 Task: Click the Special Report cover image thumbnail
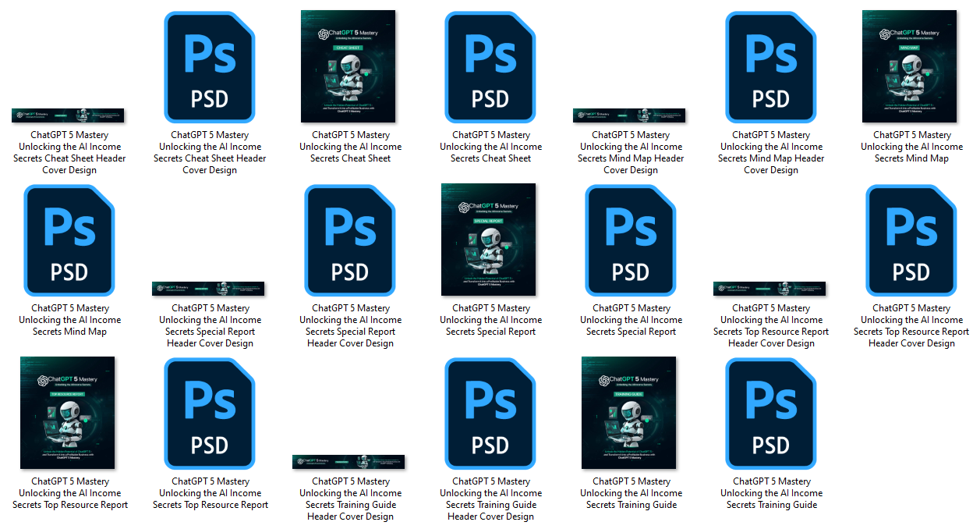click(x=488, y=240)
